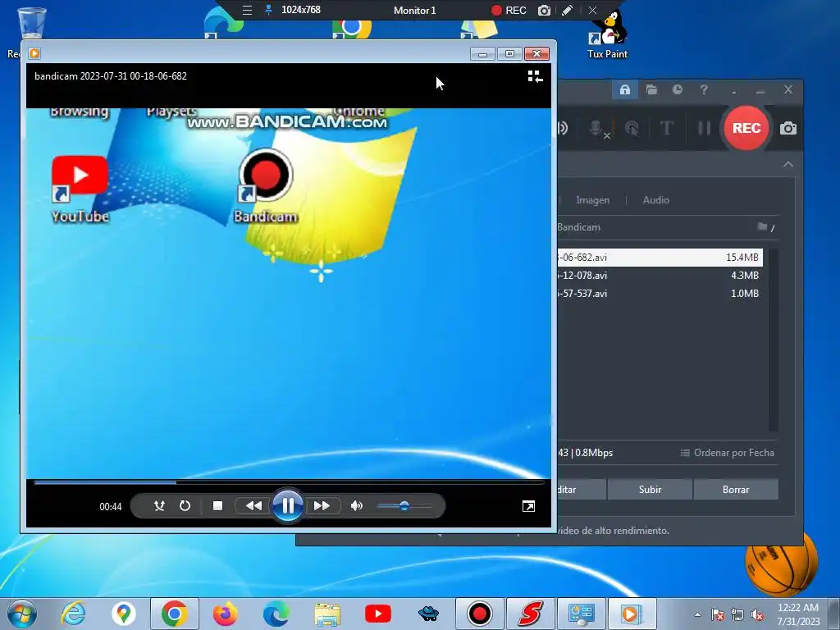Click Bandicam lock icon
The width and height of the screenshot is (840, 630).
[624, 89]
